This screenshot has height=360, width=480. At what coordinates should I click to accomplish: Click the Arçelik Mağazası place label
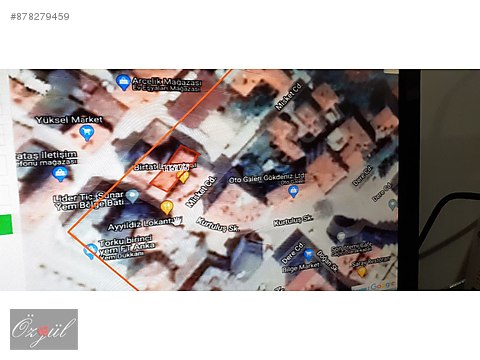[x=167, y=84]
